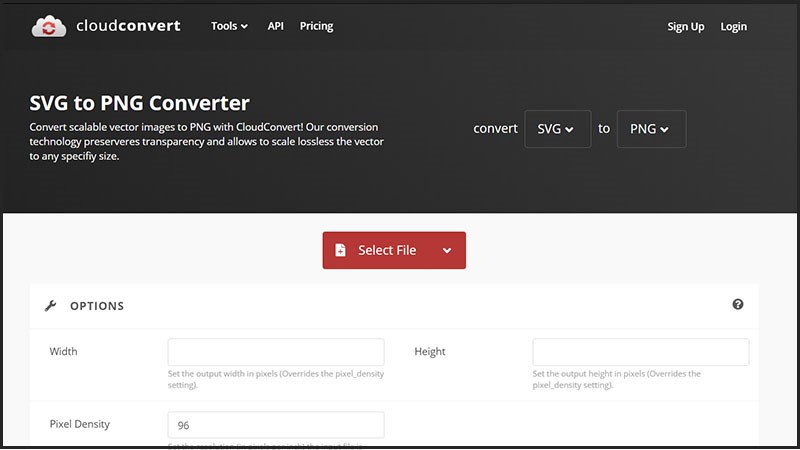The image size is (800, 450).
Task: Click the cloudconvert cloud logo icon
Action: (x=49, y=26)
